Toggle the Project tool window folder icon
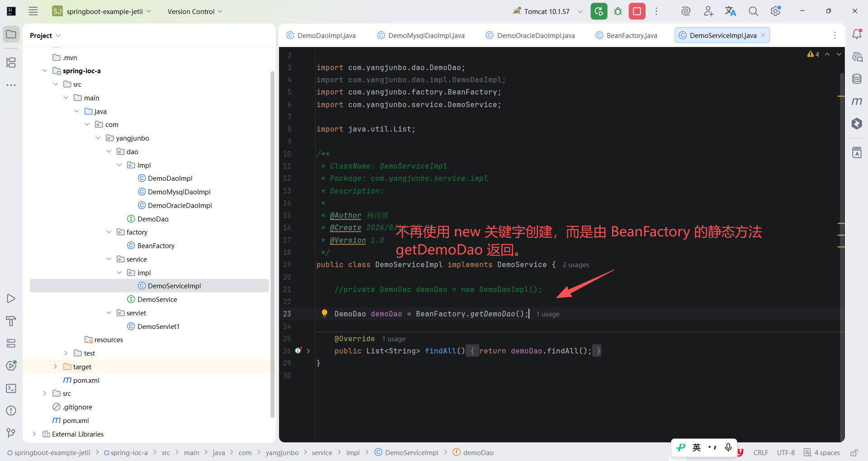The image size is (868, 461). point(11,34)
